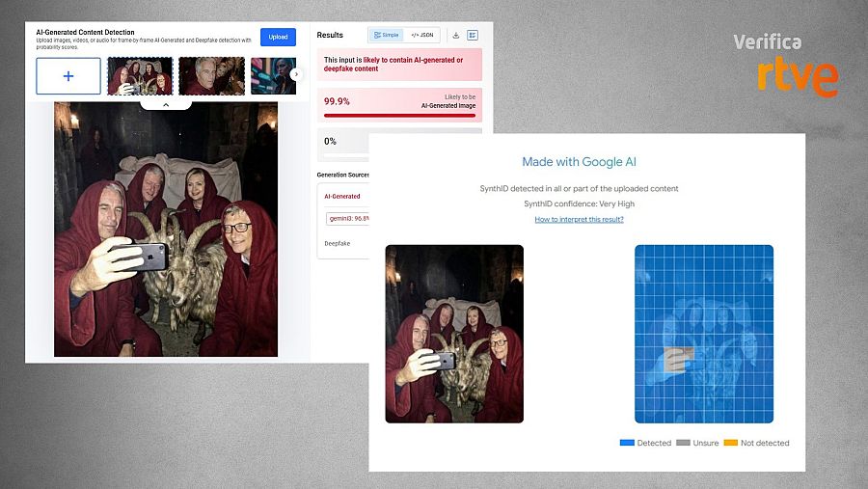Switch results to Simple view
The width and height of the screenshot is (868, 489).
(386, 35)
